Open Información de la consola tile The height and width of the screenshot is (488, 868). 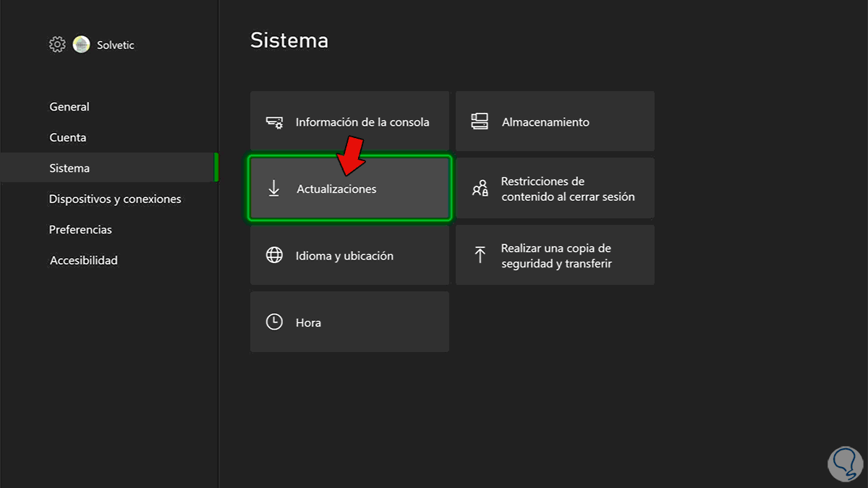click(x=349, y=121)
